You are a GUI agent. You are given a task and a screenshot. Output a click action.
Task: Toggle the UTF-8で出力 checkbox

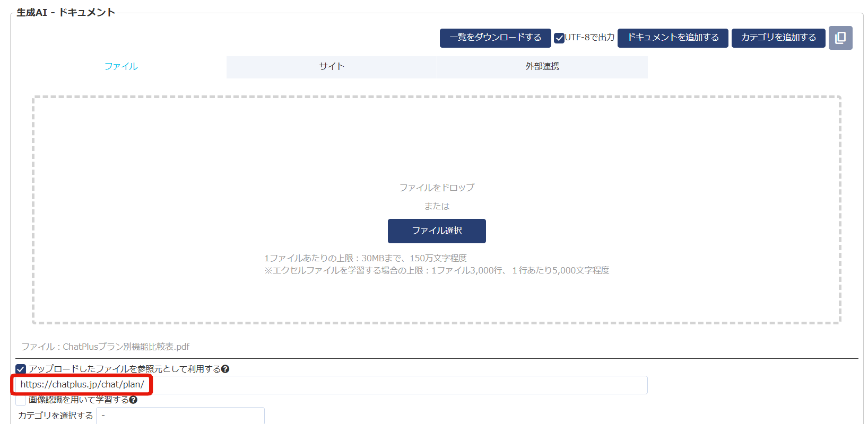click(559, 38)
